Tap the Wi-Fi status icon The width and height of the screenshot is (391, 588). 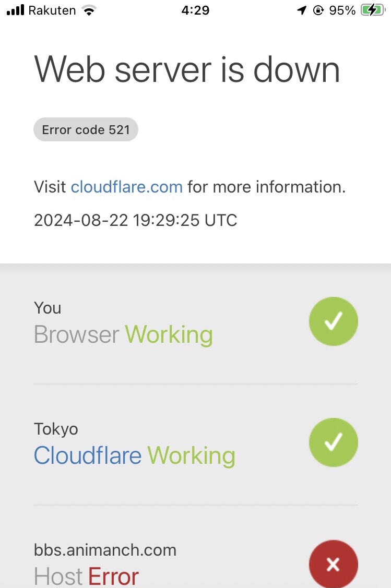pyautogui.click(x=89, y=10)
